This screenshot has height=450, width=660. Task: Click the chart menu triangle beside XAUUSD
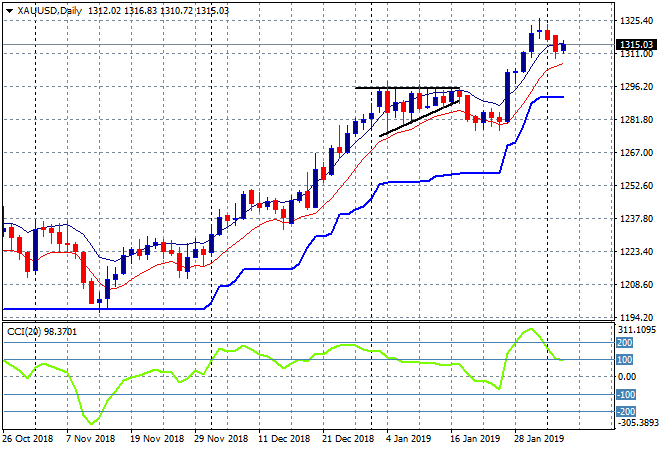(x=9, y=11)
